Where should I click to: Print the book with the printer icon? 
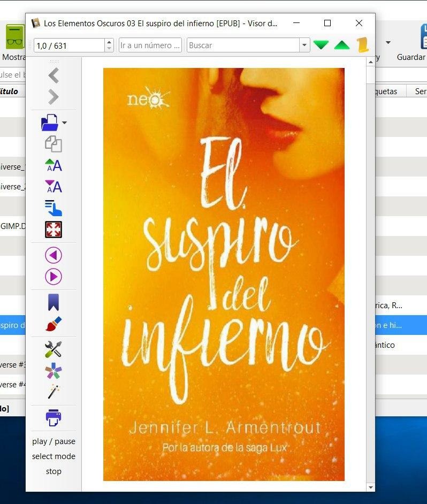point(54,417)
